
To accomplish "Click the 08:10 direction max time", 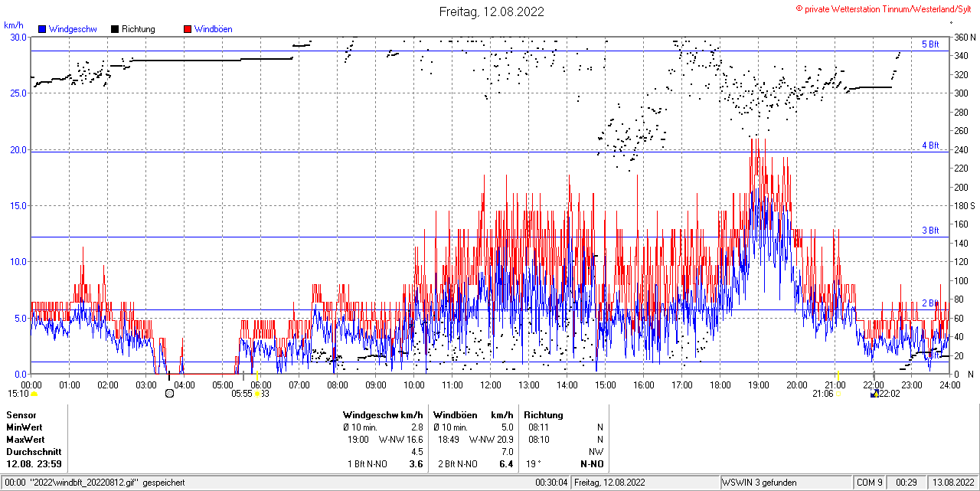I will point(539,440).
